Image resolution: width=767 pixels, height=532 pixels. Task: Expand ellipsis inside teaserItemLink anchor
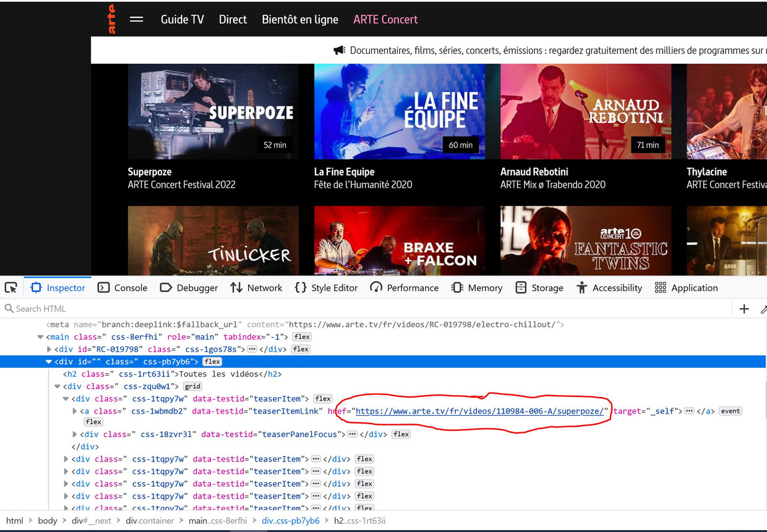[x=689, y=411]
